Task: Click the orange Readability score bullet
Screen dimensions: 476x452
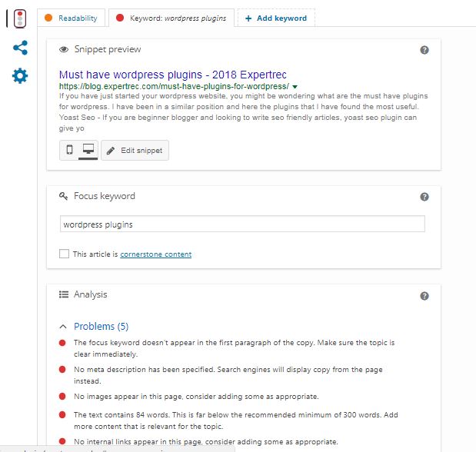Action: (x=48, y=18)
